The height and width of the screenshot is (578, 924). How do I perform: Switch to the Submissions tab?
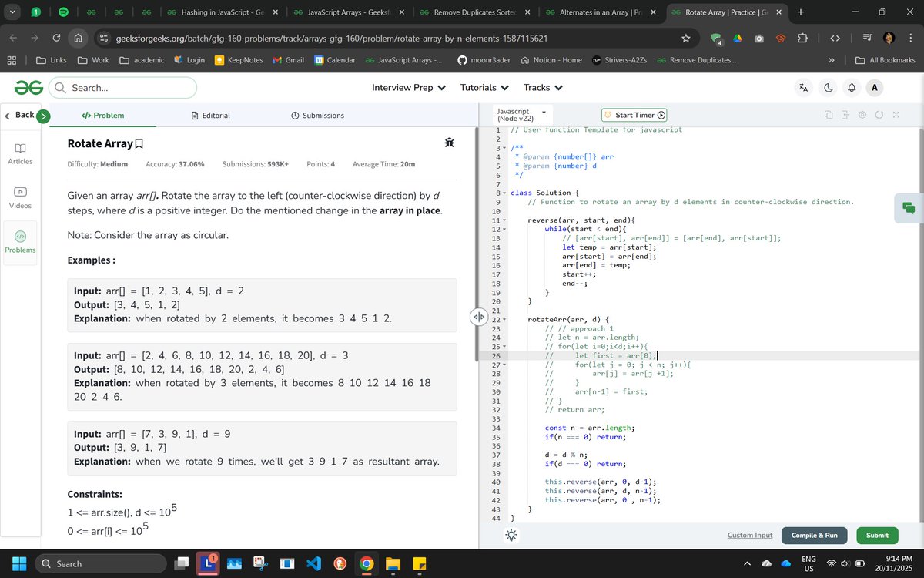point(317,116)
